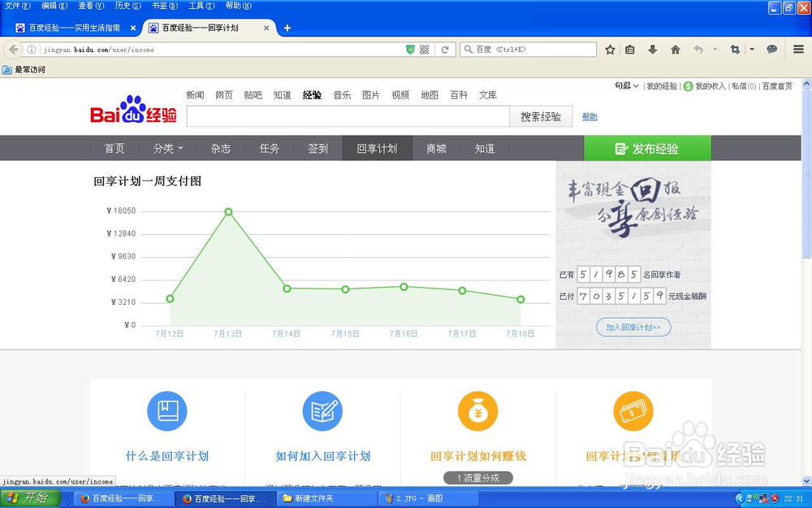Open dropdown arrow next to crop icon

(x=752, y=50)
